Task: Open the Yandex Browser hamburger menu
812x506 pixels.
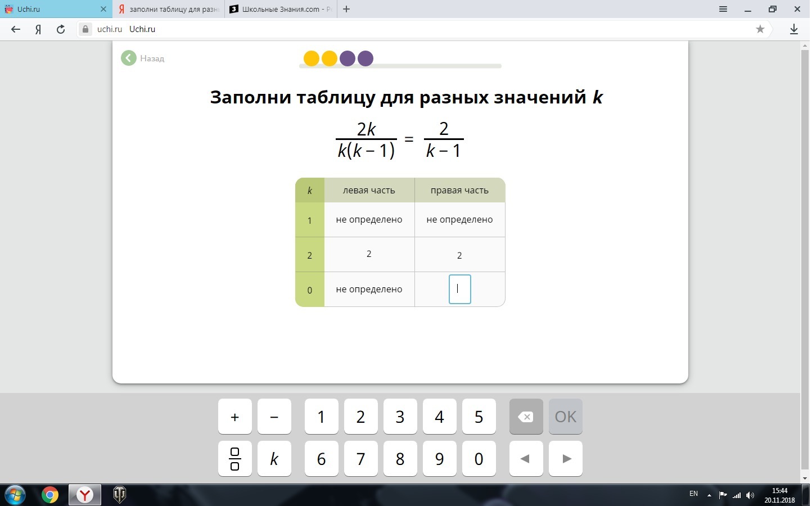Action: coord(723,9)
